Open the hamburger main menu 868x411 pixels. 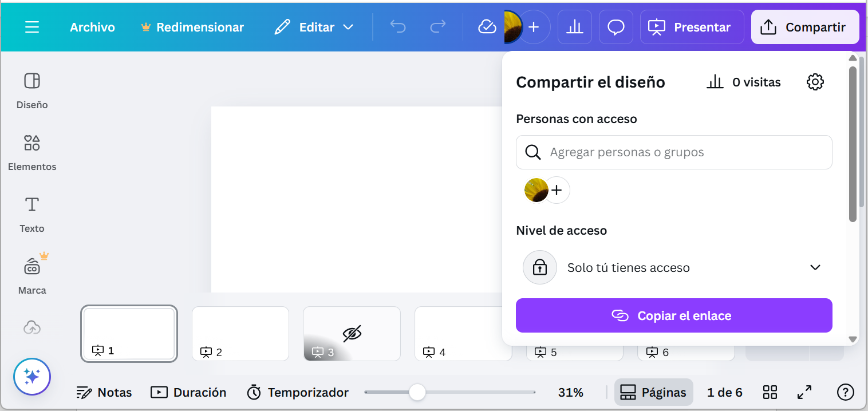tap(32, 27)
